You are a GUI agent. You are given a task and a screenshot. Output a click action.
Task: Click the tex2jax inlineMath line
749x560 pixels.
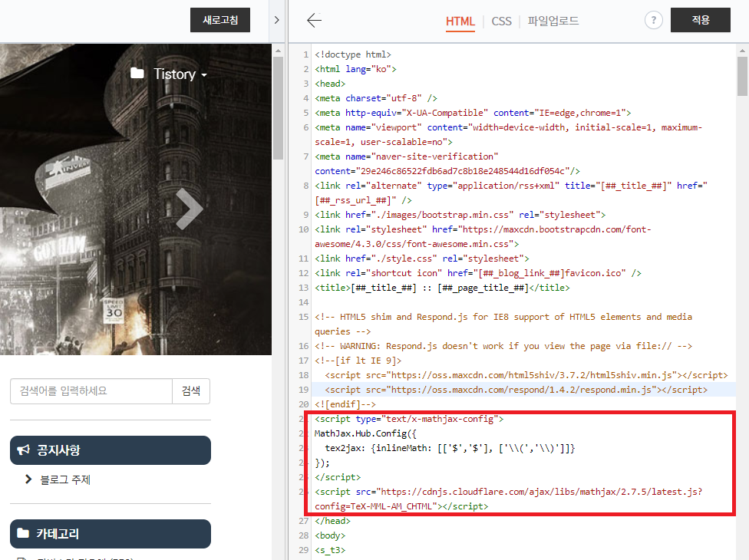tap(450, 448)
